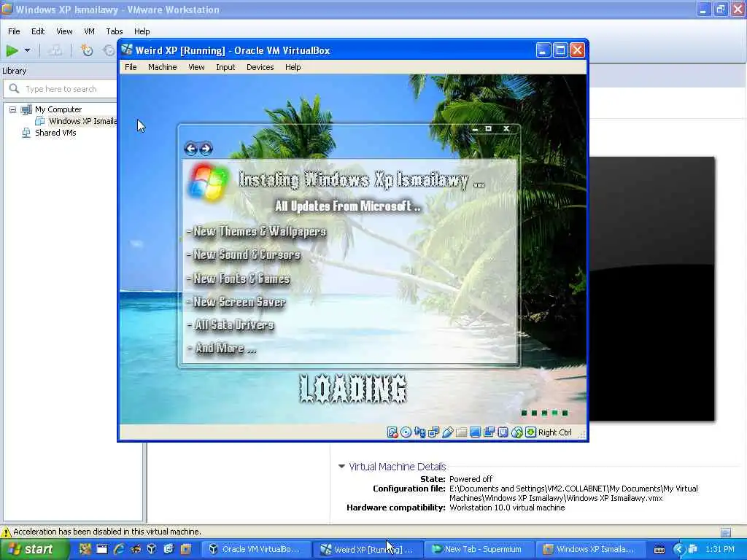Open VirtualBox File menu
This screenshot has width=747, height=560.
131,67
